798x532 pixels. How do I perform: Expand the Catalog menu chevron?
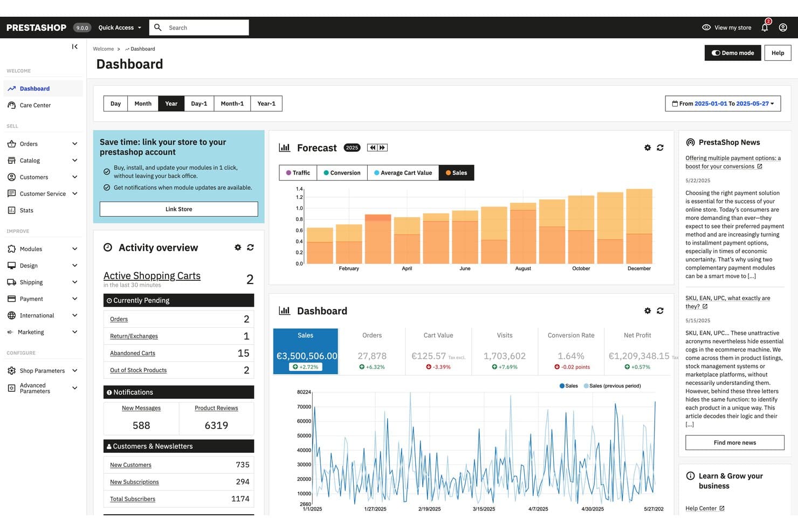tap(74, 161)
